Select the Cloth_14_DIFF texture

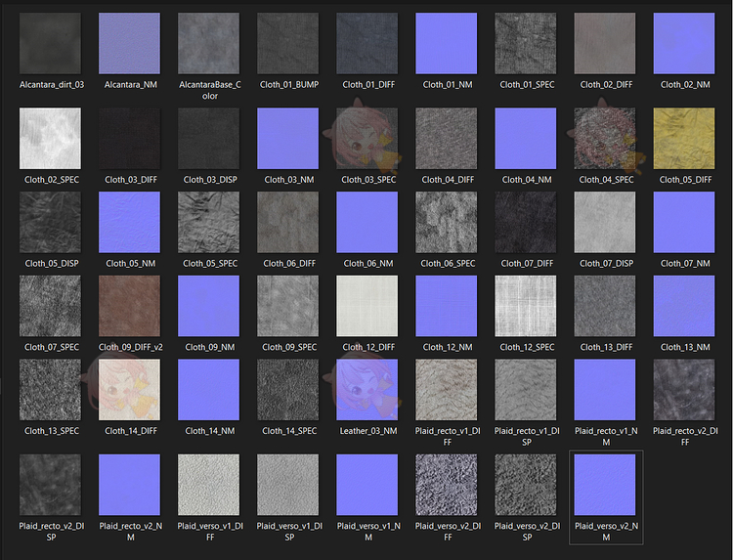tap(129, 389)
